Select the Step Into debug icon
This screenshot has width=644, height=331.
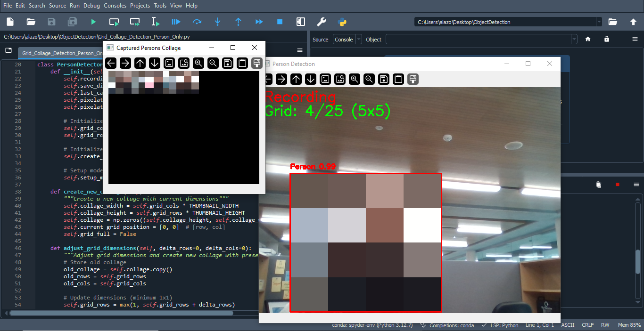pyautogui.click(x=217, y=22)
